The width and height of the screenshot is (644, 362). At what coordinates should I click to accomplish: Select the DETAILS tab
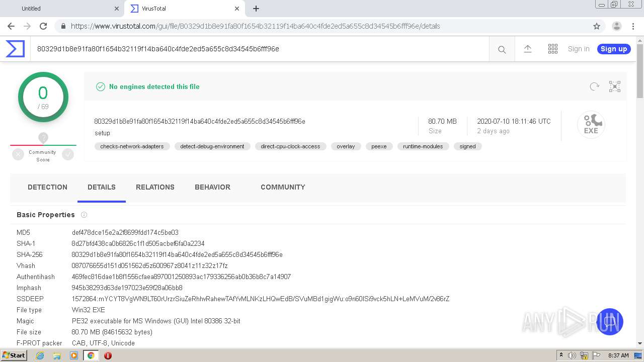(102, 187)
